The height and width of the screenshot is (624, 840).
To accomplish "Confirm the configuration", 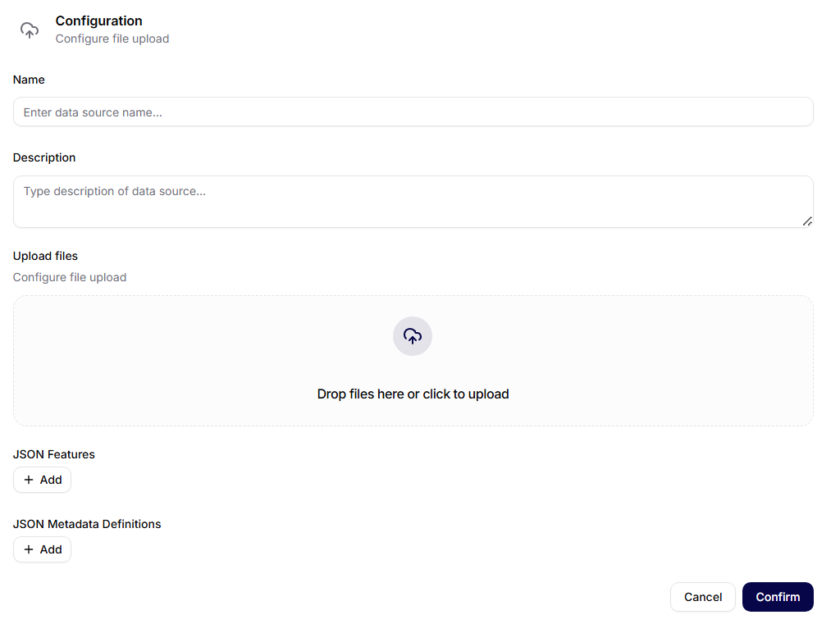I will click(778, 597).
